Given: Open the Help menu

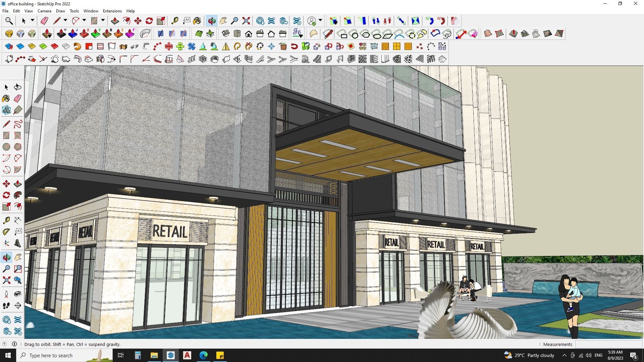Looking at the screenshot, I should 130,11.
